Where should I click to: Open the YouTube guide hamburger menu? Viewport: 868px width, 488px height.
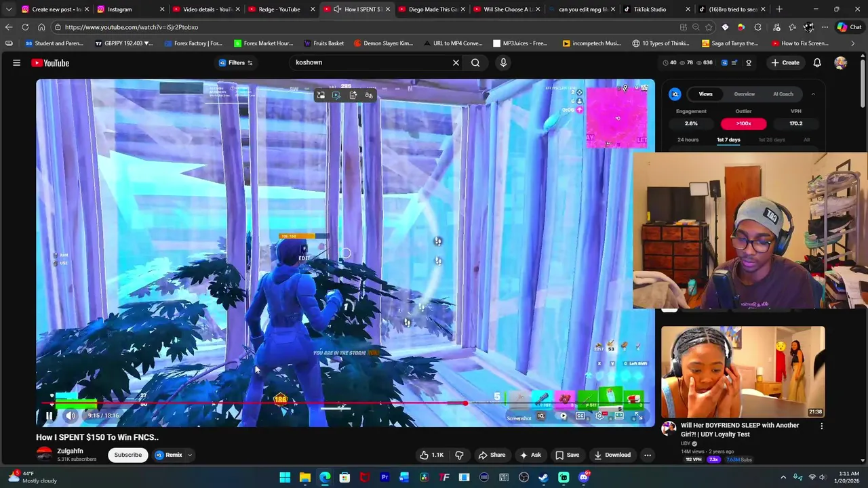16,62
